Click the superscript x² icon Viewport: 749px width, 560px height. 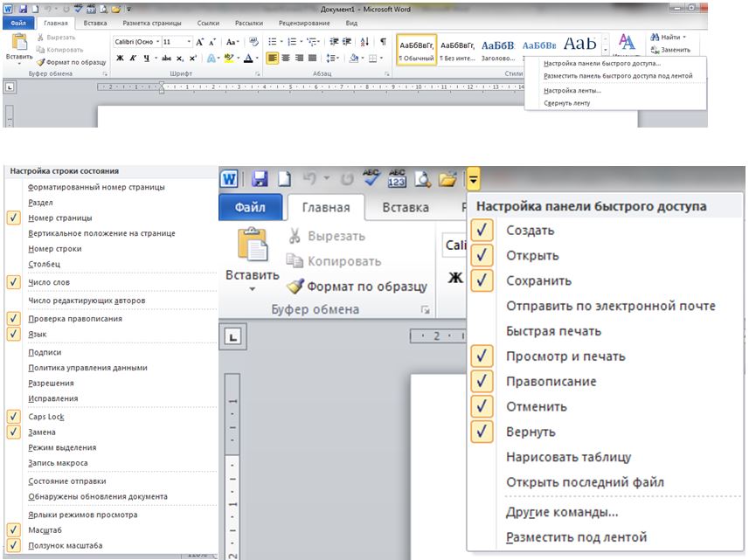193,59
